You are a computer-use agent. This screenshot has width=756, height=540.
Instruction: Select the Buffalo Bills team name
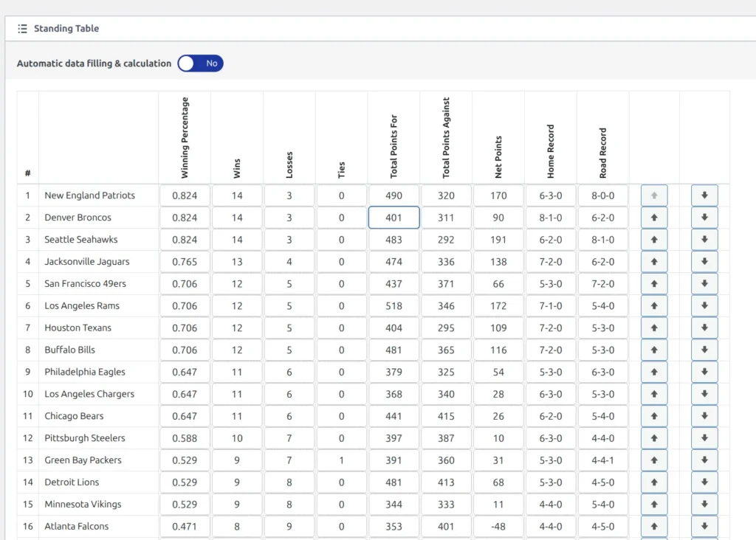pos(70,350)
